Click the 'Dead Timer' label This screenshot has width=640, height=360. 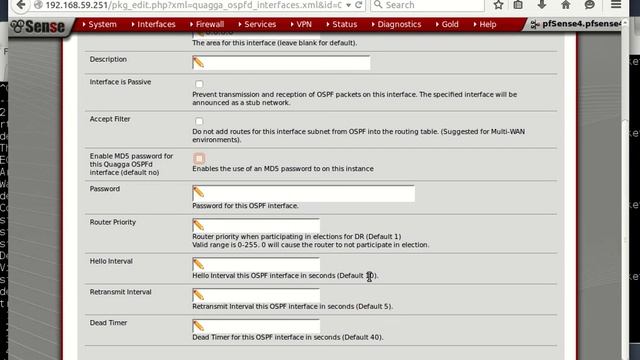108,323
